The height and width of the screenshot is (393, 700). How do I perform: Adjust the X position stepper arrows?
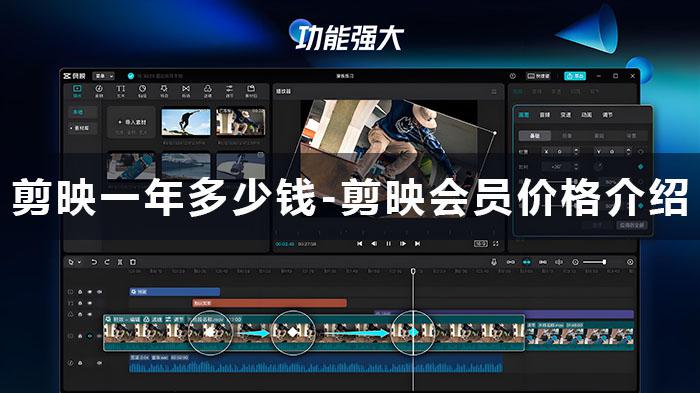(x=576, y=152)
